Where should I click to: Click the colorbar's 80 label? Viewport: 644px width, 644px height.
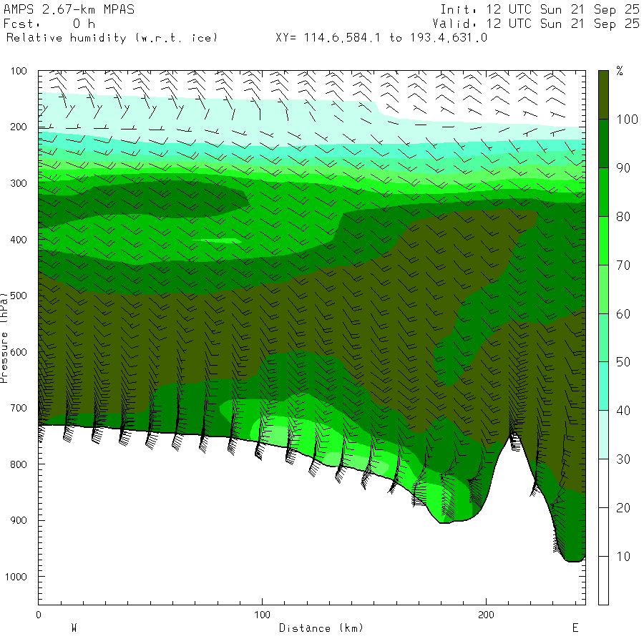623,217
